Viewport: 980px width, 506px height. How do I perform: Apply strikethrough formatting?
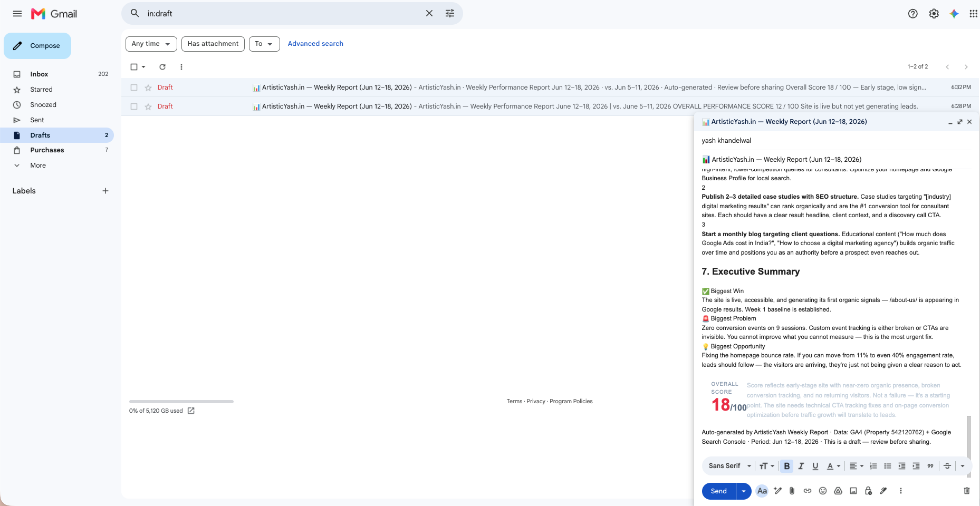click(947, 466)
